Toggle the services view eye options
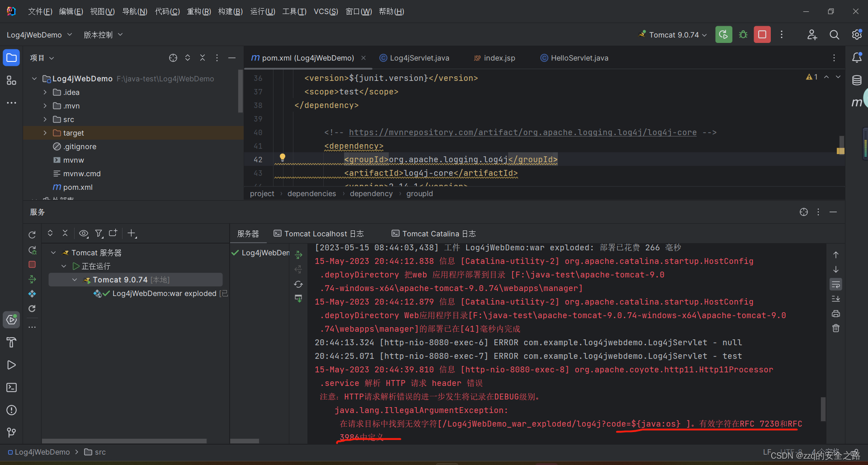 tap(84, 233)
